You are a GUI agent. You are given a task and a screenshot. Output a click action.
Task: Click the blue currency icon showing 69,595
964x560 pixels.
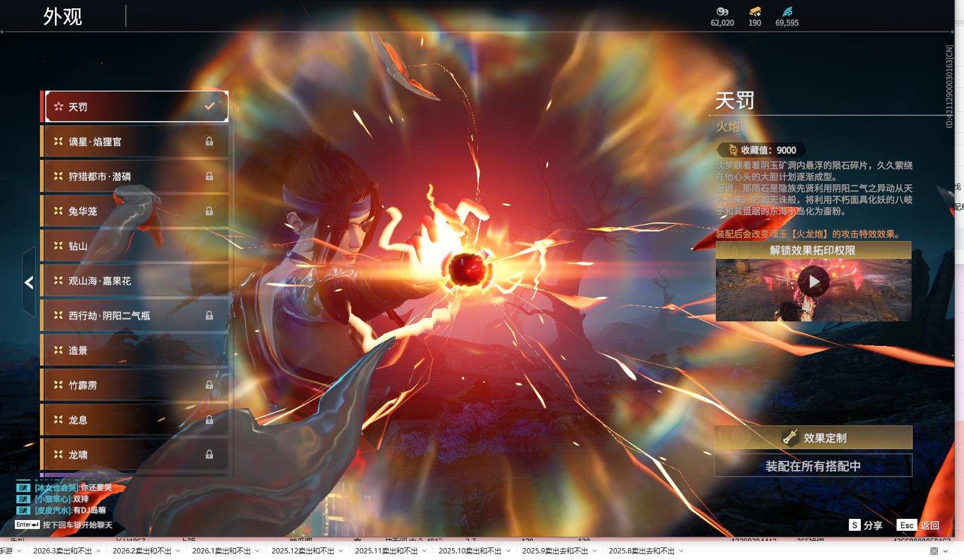coord(787,11)
